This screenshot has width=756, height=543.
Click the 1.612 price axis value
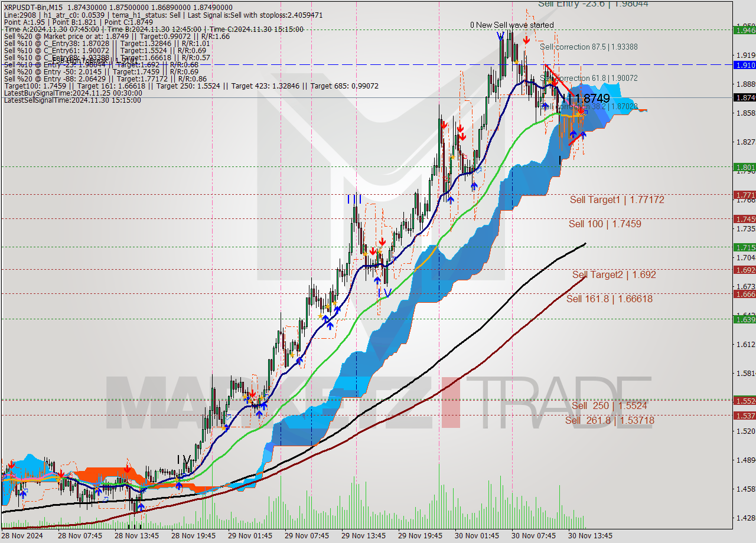click(x=745, y=344)
